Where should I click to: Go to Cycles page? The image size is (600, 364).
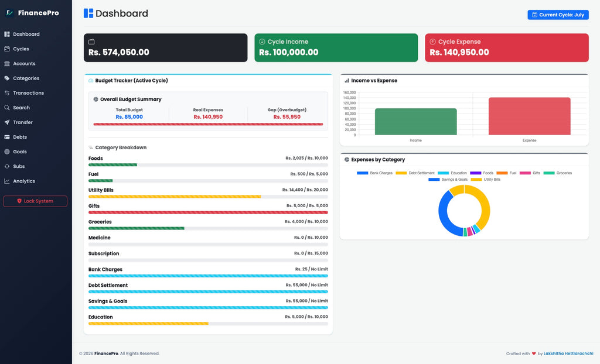(x=36, y=49)
